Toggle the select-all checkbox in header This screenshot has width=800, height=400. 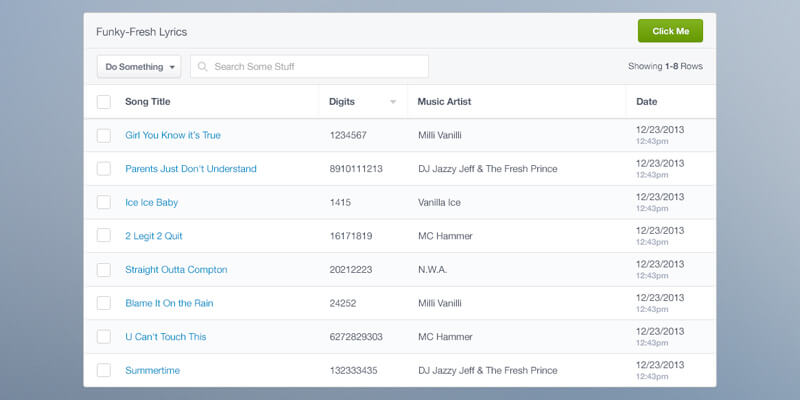coord(104,102)
